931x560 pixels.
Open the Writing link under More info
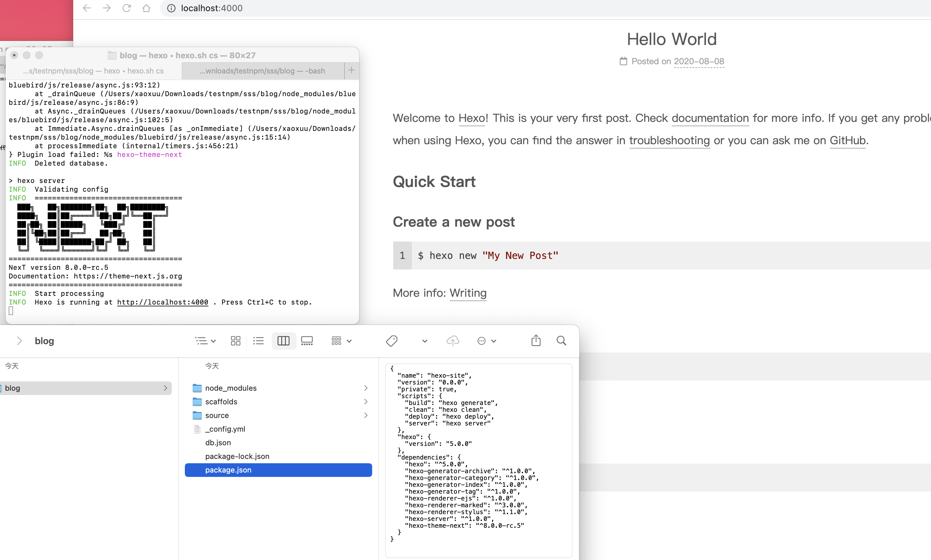pyautogui.click(x=468, y=293)
